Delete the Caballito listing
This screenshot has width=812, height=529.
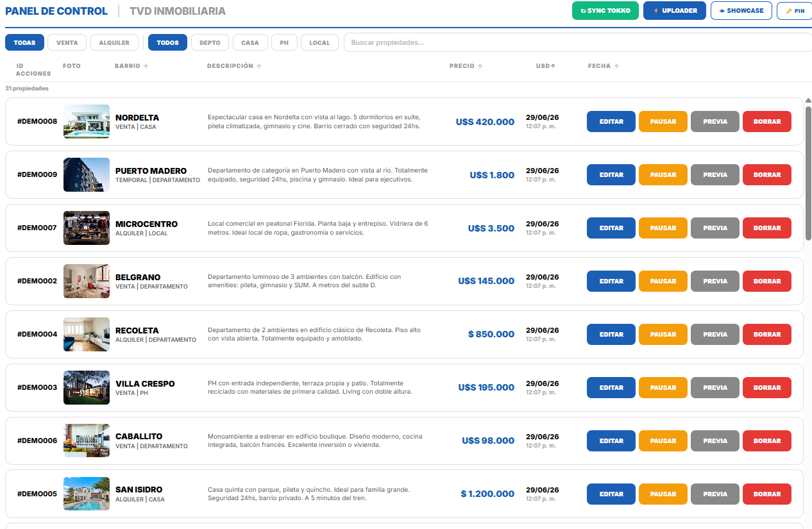(x=767, y=441)
